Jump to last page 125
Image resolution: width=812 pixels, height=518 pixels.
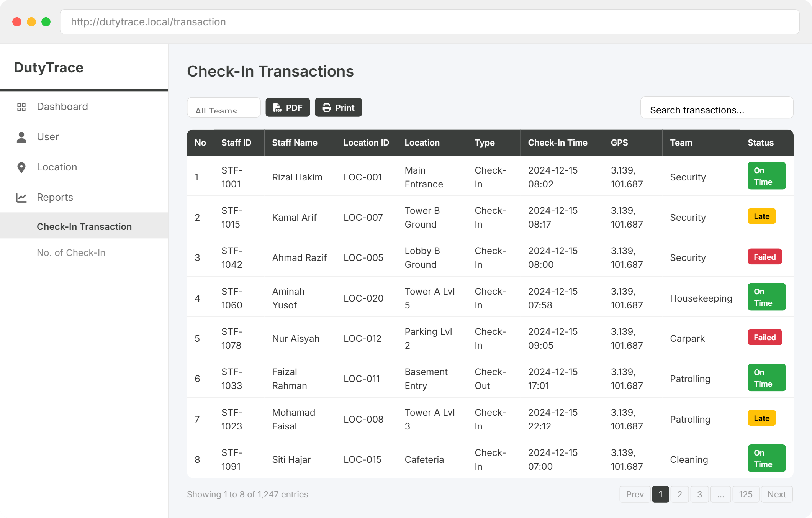[745, 494]
